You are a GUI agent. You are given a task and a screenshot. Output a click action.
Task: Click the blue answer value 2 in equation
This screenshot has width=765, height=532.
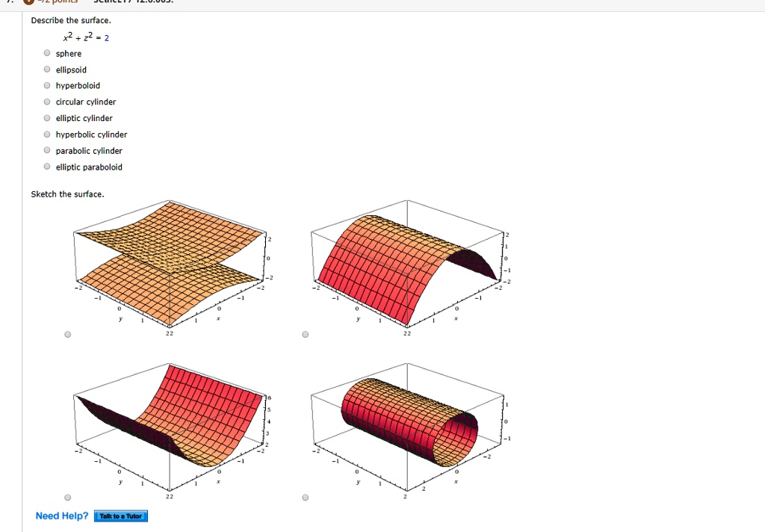click(108, 37)
